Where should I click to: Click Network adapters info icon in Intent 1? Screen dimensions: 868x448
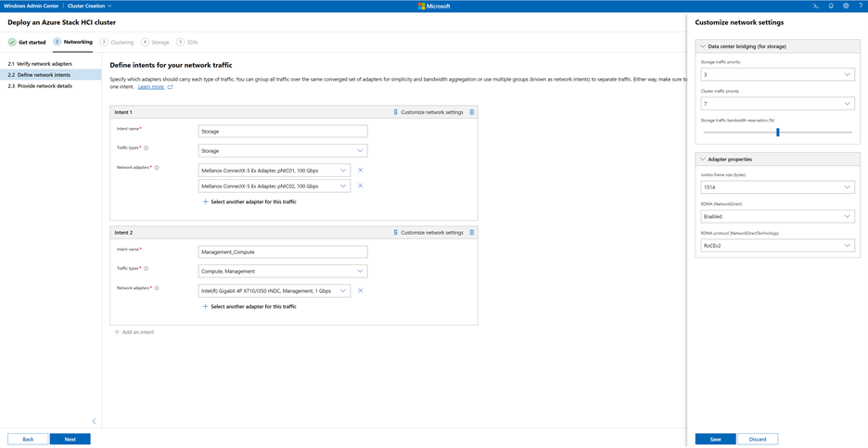(x=157, y=167)
